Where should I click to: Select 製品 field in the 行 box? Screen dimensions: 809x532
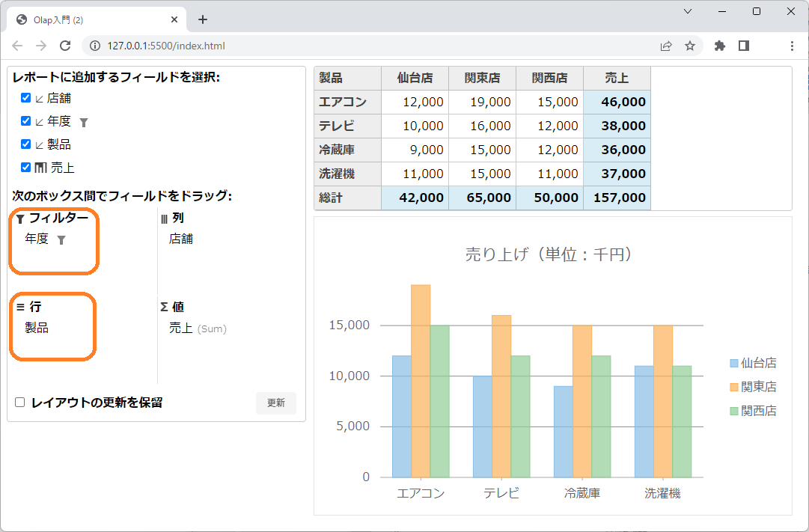coord(37,328)
